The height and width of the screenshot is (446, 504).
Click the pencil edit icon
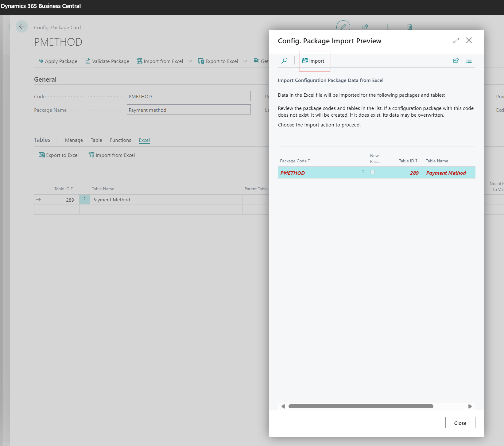343,27
